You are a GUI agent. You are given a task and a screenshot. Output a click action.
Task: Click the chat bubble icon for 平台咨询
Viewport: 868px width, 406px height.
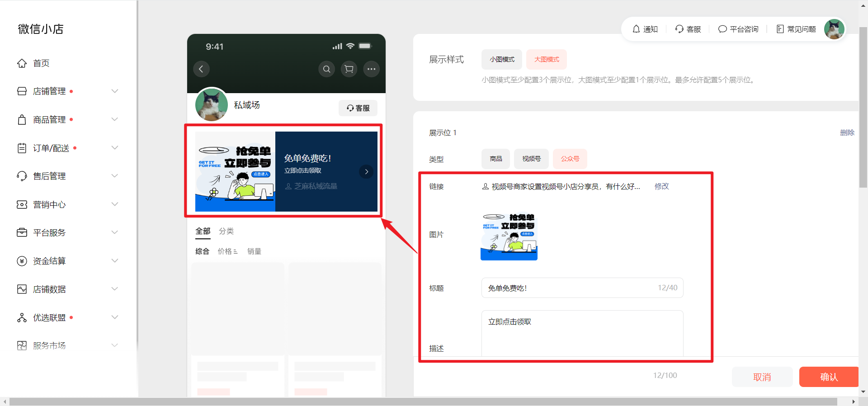point(722,29)
